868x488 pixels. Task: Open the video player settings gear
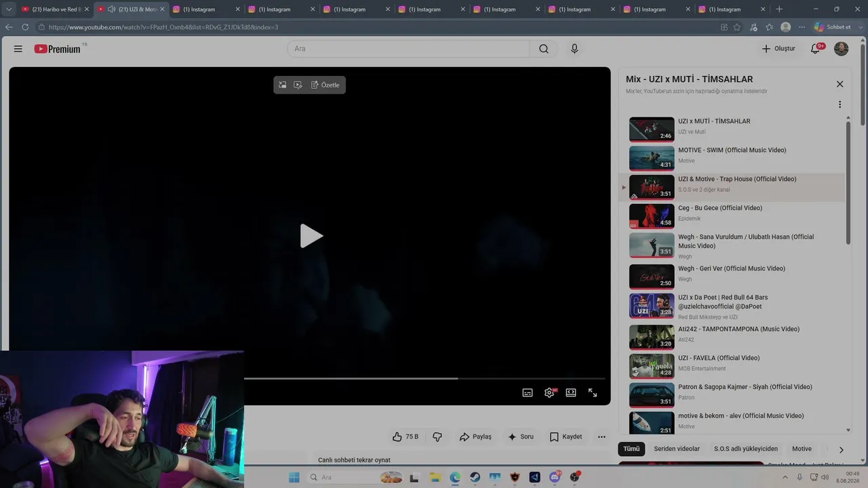(x=549, y=392)
